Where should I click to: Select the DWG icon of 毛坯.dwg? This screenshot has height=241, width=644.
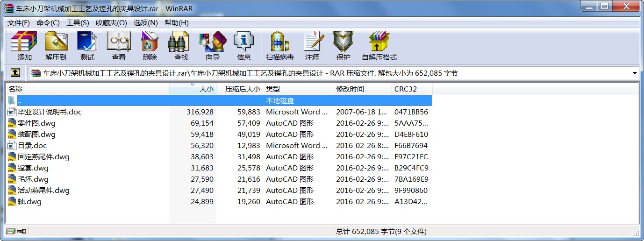coord(12,179)
